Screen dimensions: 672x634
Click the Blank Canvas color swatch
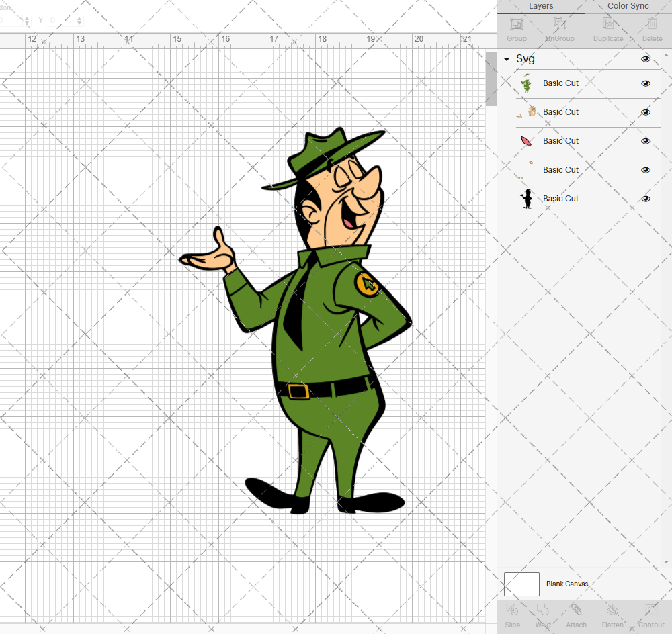(521, 584)
